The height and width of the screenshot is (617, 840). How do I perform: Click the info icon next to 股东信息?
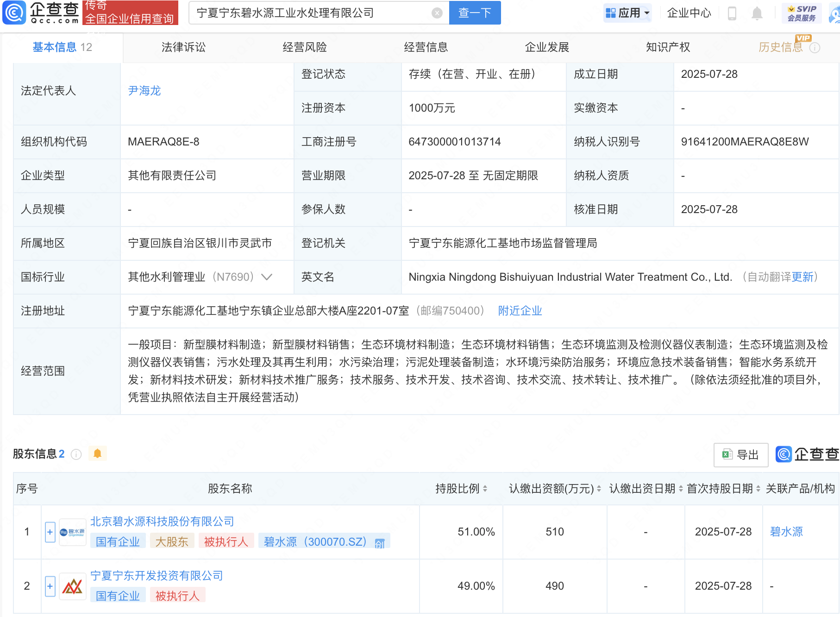click(76, 454)
